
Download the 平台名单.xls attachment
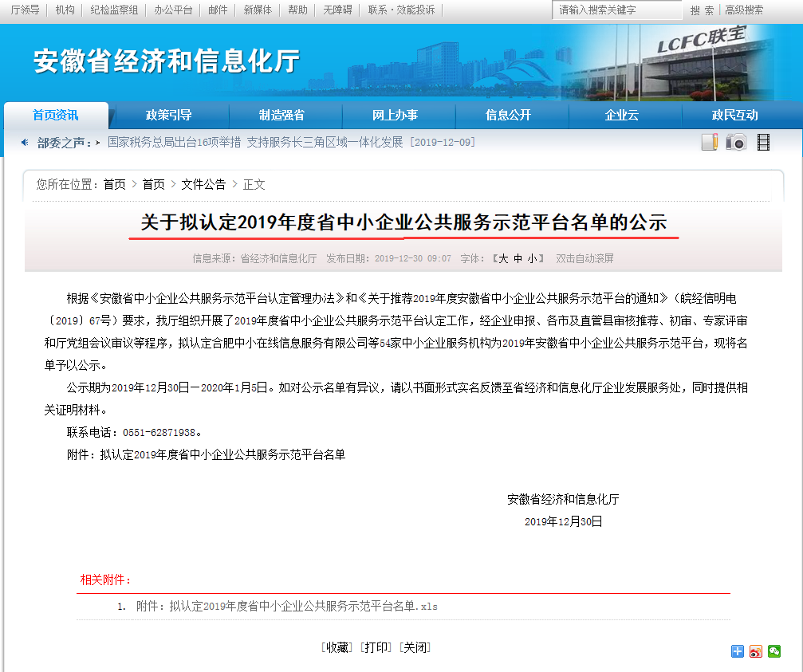point(287,607)
